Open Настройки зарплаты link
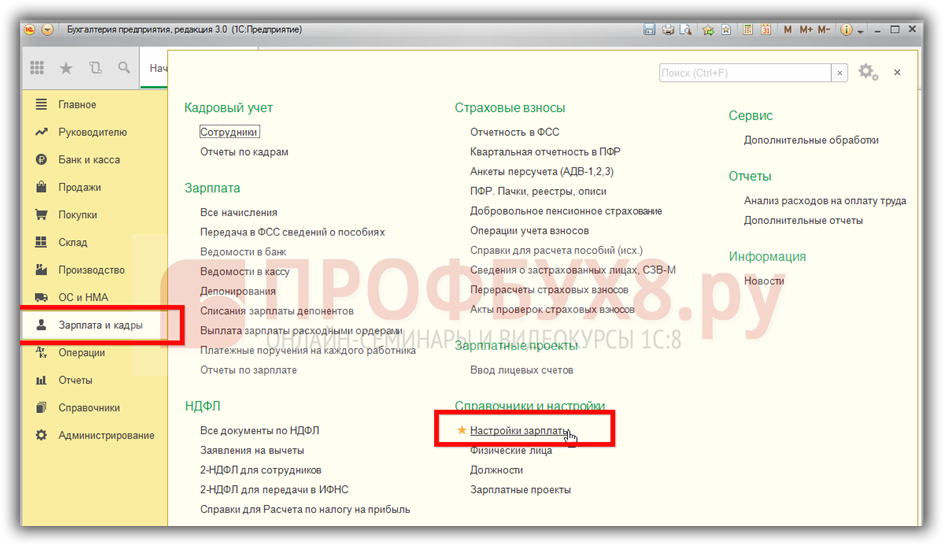This screenshot has width=944, height=546. coord(519,430)
